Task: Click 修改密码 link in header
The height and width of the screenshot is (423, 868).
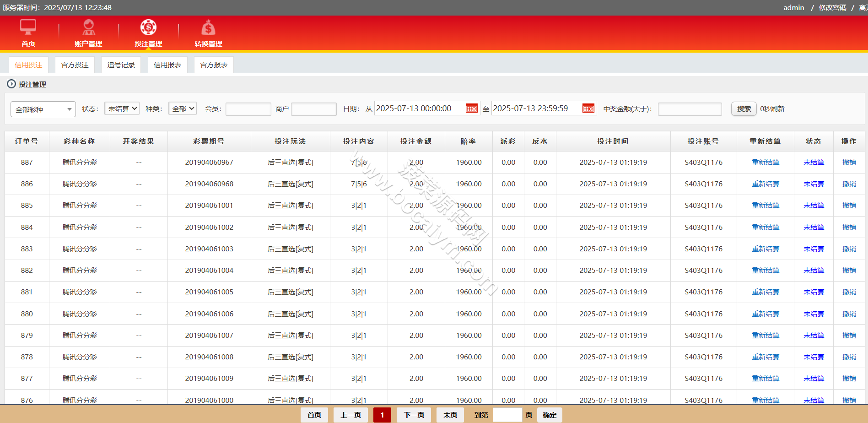Action: tap(832, 7)
